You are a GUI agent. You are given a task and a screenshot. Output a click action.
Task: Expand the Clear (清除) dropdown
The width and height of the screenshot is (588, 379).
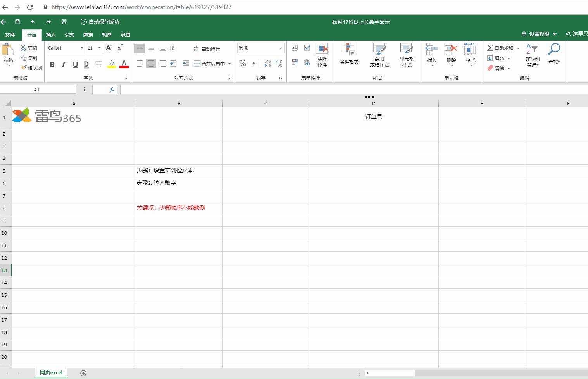tap(509, 68)
